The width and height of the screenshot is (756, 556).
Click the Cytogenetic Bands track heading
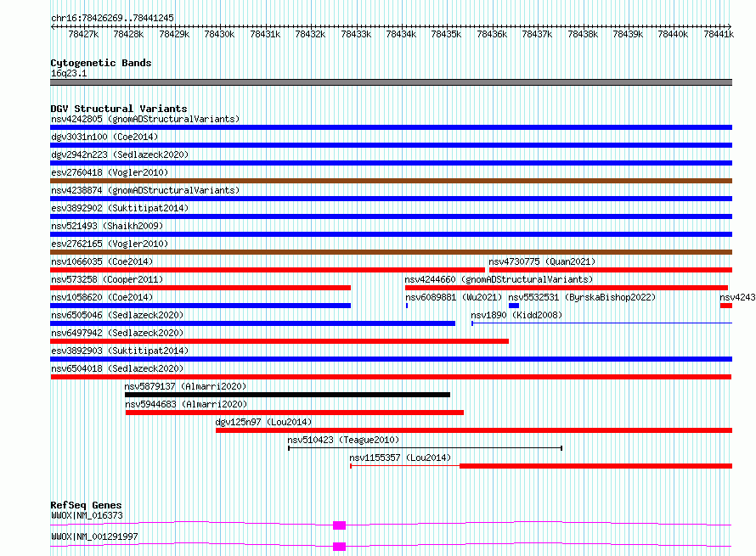101,63
